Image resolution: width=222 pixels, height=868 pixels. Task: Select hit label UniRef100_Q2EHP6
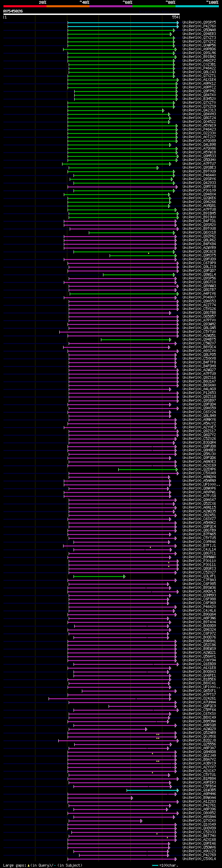(x=199, y=469)
